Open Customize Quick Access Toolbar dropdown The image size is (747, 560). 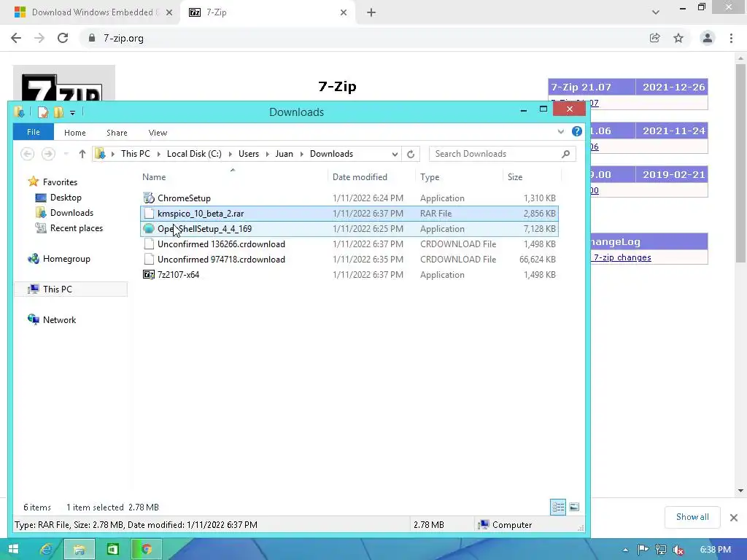pos(72,113)
